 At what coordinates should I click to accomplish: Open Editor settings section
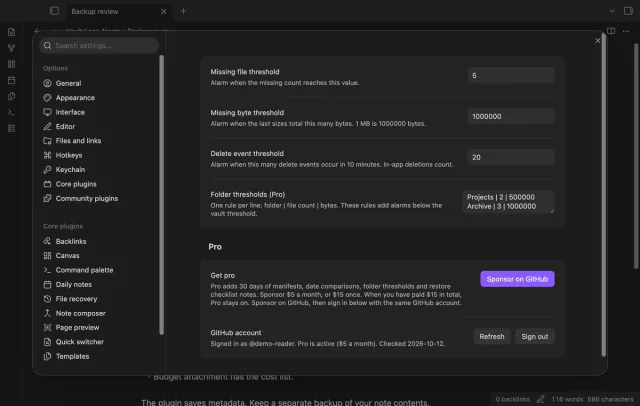click(59, 126)
